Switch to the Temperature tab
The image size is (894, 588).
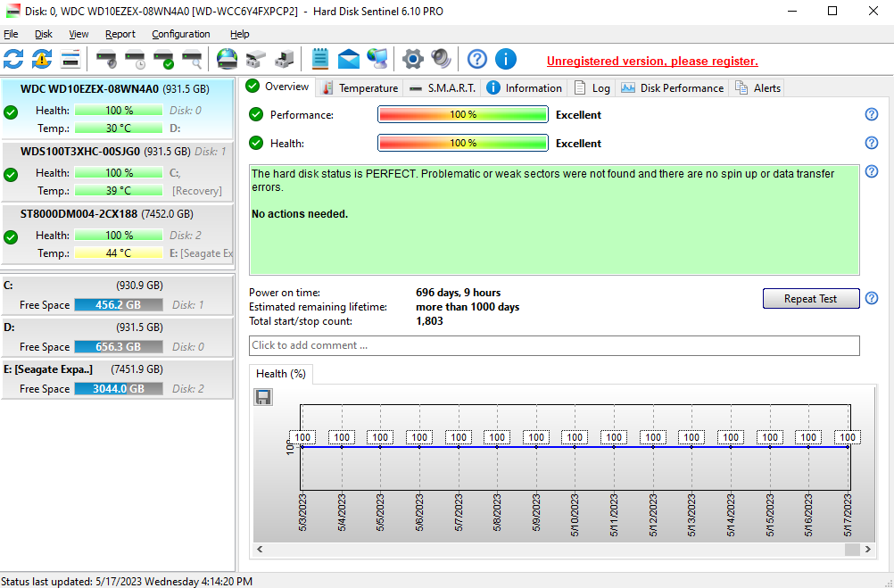pyautogui.click(x=360, y=87)
